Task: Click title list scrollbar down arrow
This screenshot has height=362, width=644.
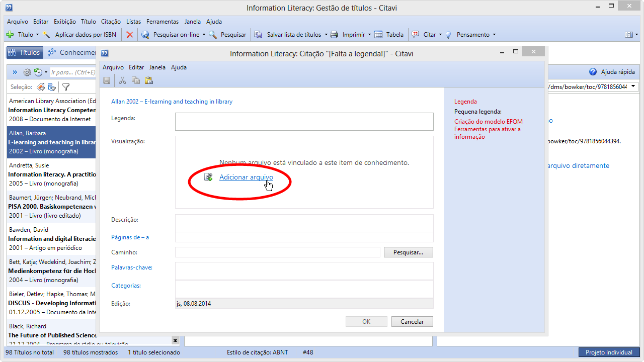Action: 175,340
